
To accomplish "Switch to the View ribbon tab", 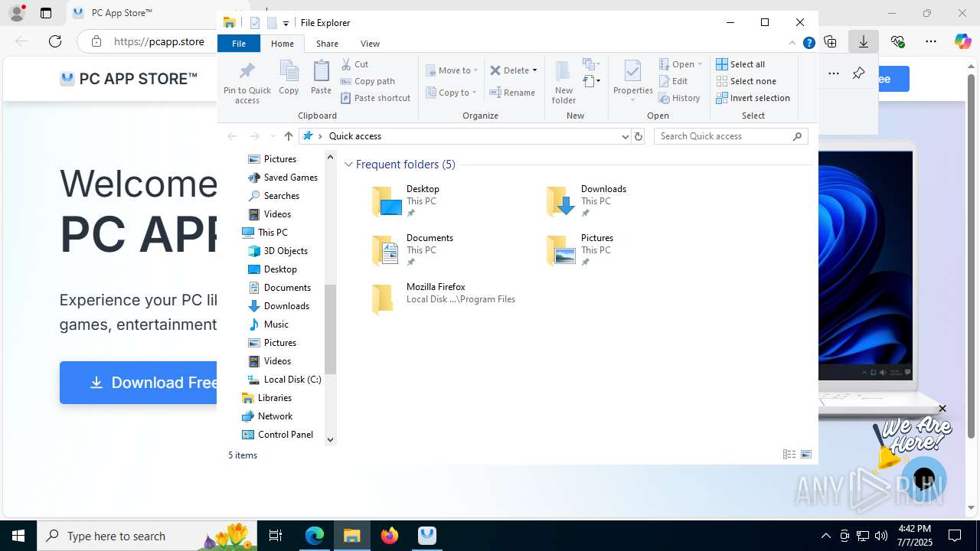I will 370,44.
